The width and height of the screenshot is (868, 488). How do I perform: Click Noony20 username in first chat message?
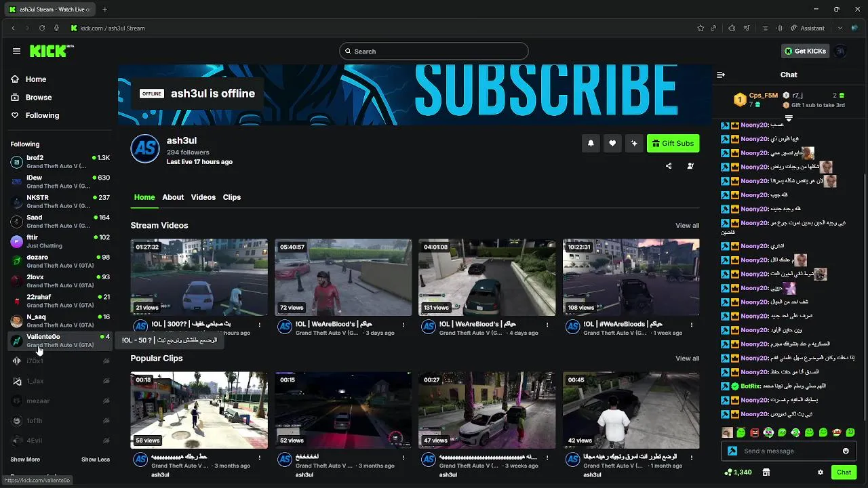click(754, 125)
